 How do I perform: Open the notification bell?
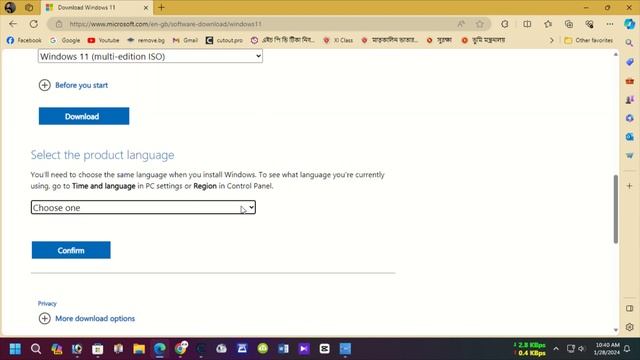[x=627, y=349]
